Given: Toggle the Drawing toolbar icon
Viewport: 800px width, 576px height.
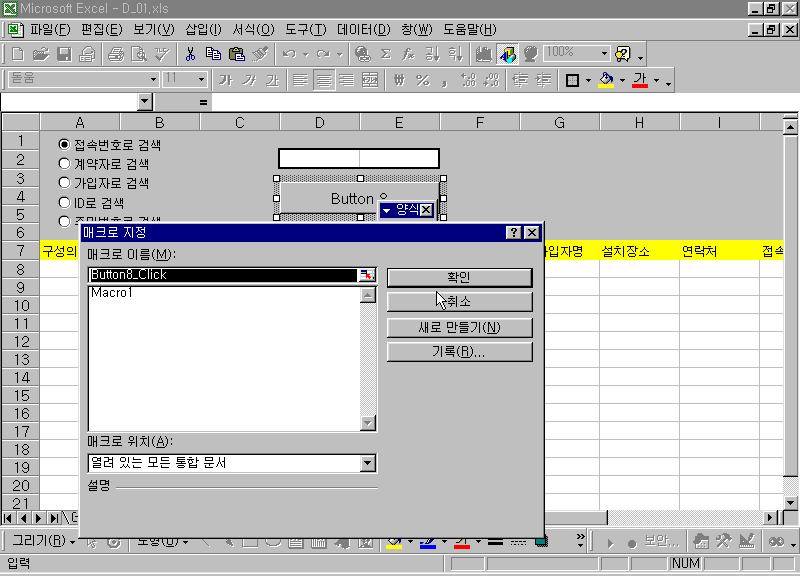Looking at the screenshot, I should coord(507,53).
